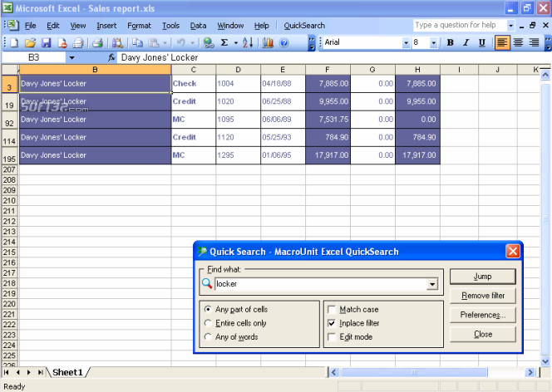Click the horizontal scrollbar thumb
This screenshot has height=392, width=552.
coord(414,372)
